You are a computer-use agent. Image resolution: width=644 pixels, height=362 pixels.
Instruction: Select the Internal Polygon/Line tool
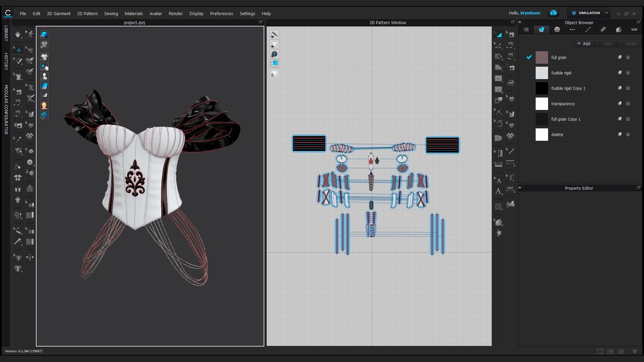498,78
